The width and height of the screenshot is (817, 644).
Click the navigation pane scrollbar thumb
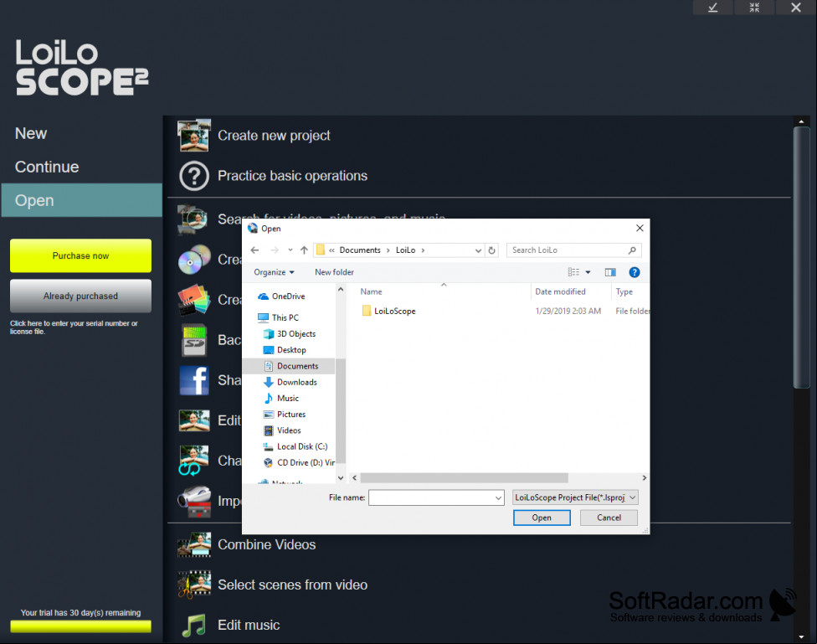tap(341, 410)
